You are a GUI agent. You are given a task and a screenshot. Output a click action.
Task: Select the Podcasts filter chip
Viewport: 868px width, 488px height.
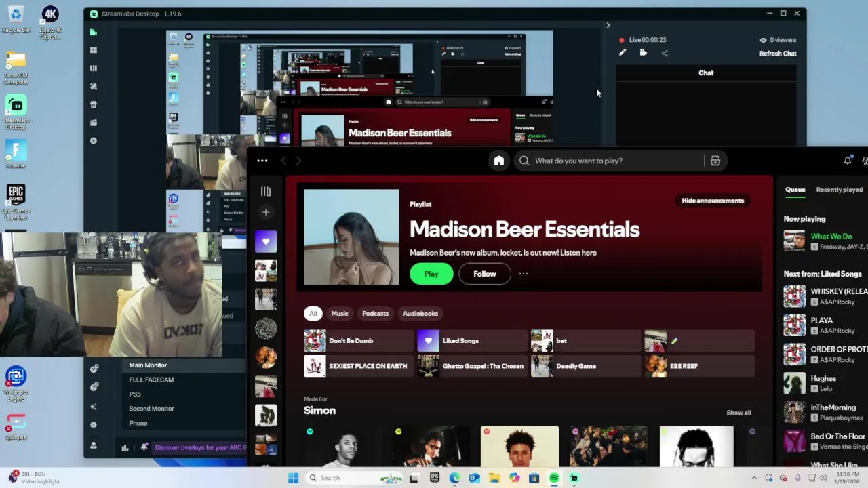[x=376, y=314]
